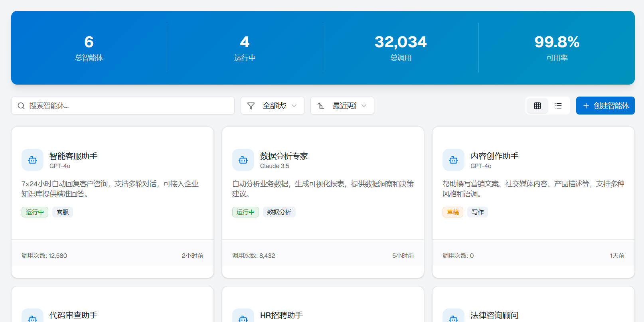
Task: Click the robot icon of 代码审查助手
Action: [32, 317]
